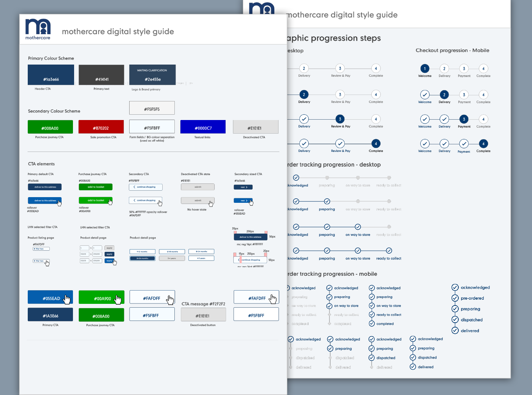Viewport: 532px width, 395px height.
Task: Click the 'CTA message #F2F2F2' label
Action: pos(203,304)
